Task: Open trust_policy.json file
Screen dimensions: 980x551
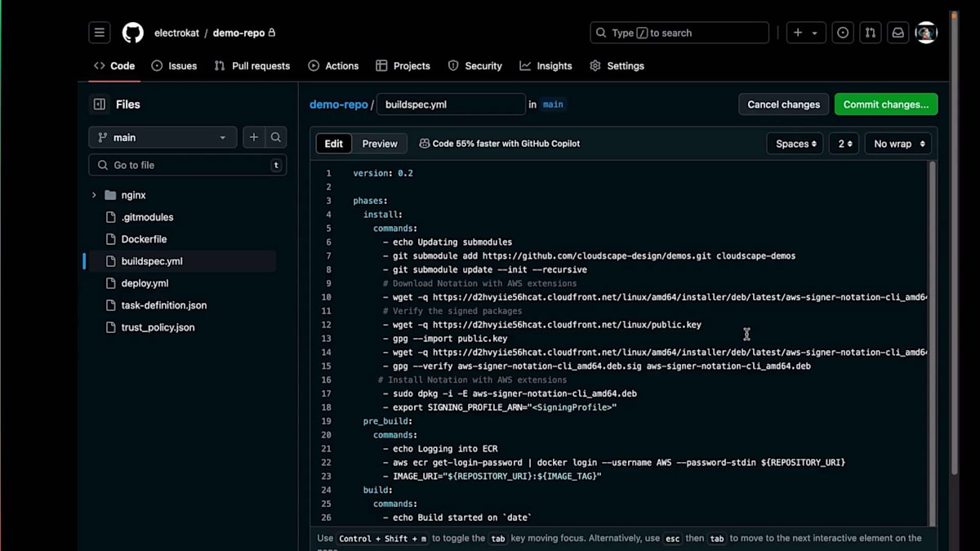Action: 158,327
